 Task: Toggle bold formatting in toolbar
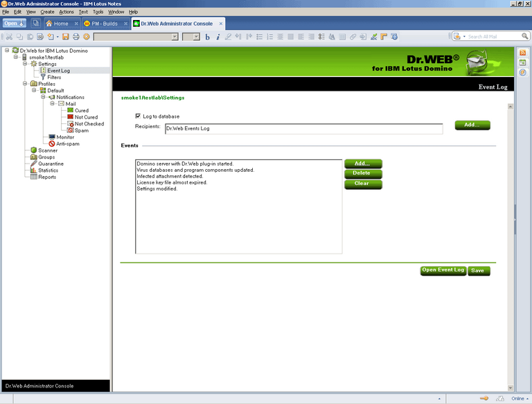tap(207, 37)
